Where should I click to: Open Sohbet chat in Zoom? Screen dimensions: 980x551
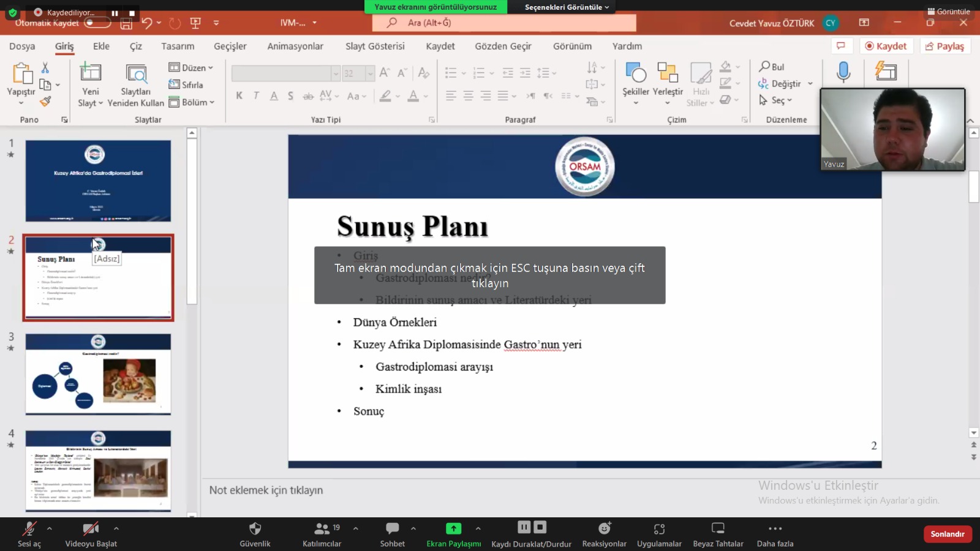click(393, 534)
